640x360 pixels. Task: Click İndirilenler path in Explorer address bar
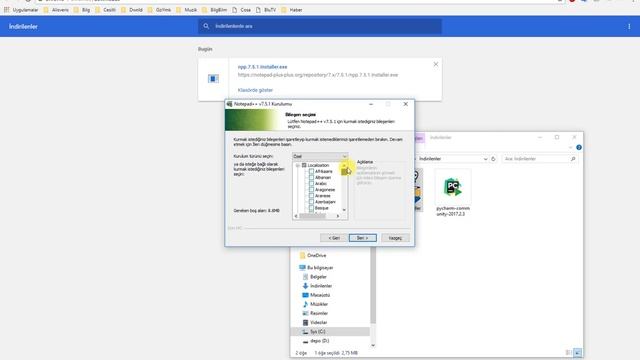[430, 159]
